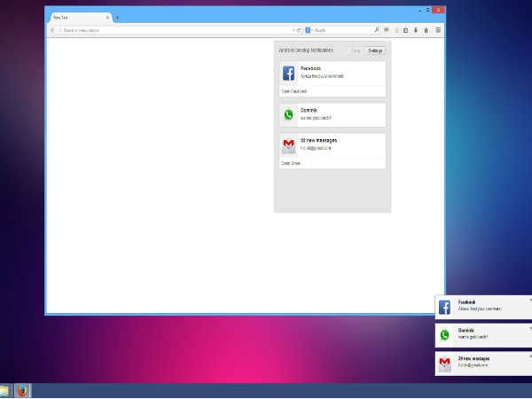Image resolution: width=532 pixels, height=399 pixels.
Task: Click the Open Gmail link
Action: pyautogui.click(x=291, y=163)
